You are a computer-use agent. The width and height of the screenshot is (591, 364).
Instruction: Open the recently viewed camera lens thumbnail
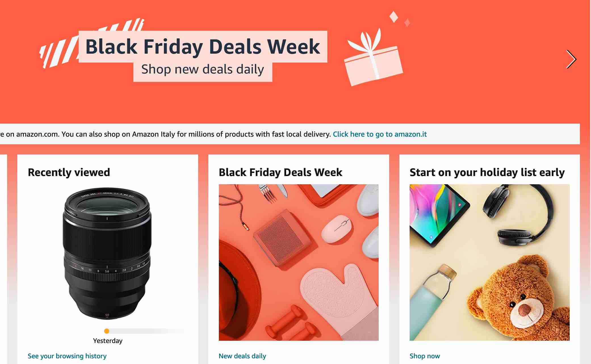click(107, 253)
